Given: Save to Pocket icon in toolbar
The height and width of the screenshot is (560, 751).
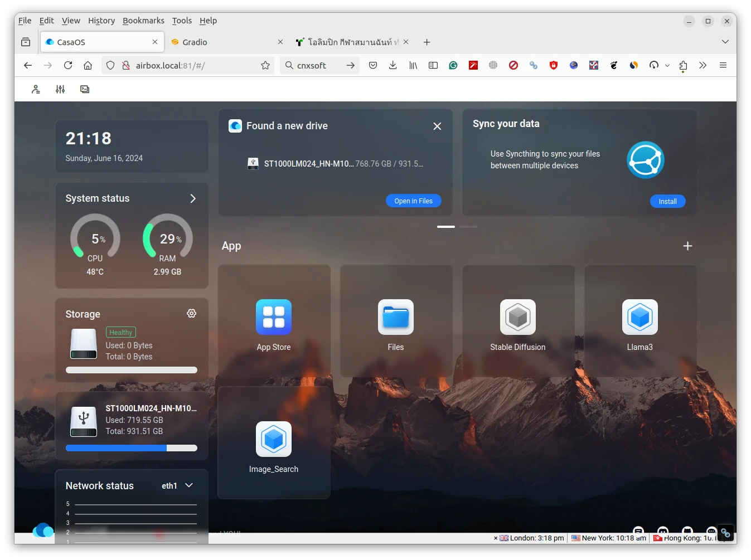Looking at the screenshot, I should point(373,65).
